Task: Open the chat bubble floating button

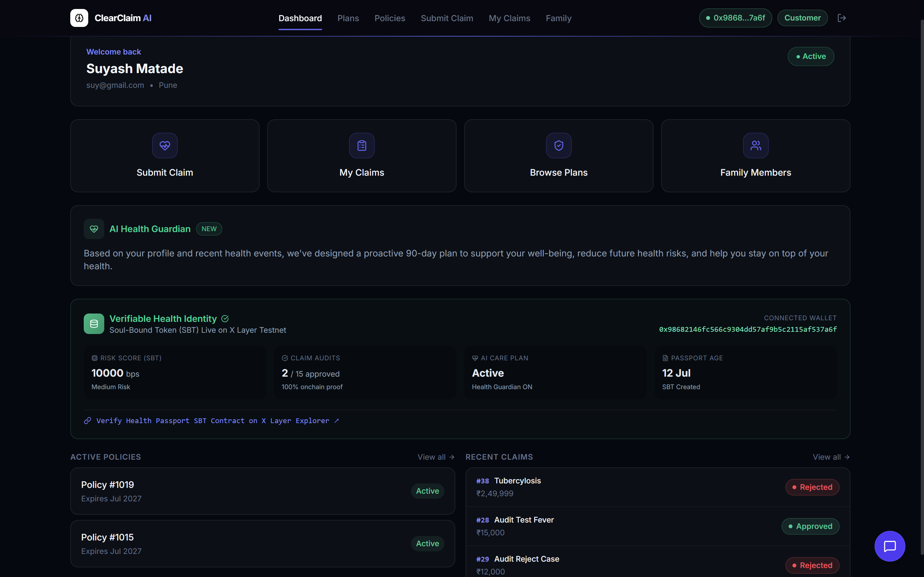Action: 890,546
